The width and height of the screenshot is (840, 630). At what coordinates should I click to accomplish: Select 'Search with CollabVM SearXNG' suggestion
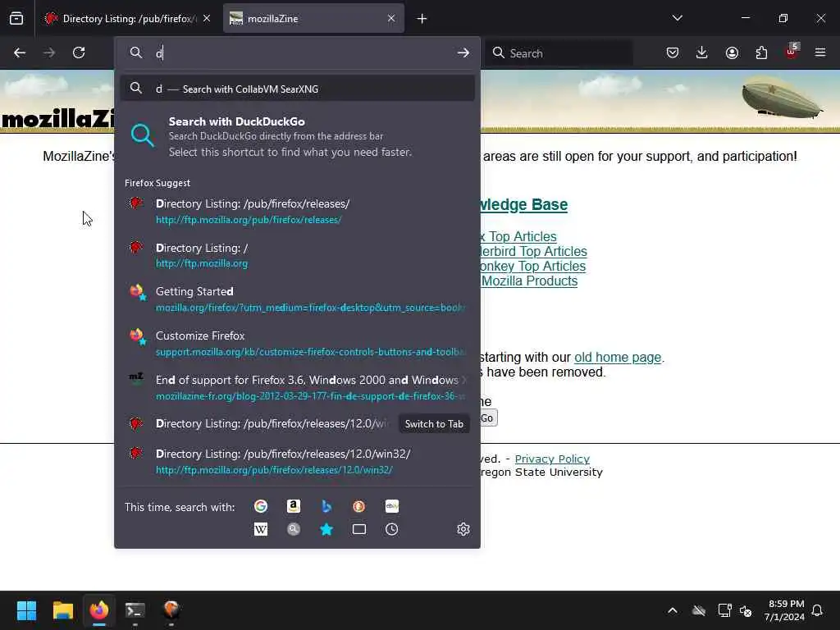pos(297,89)
